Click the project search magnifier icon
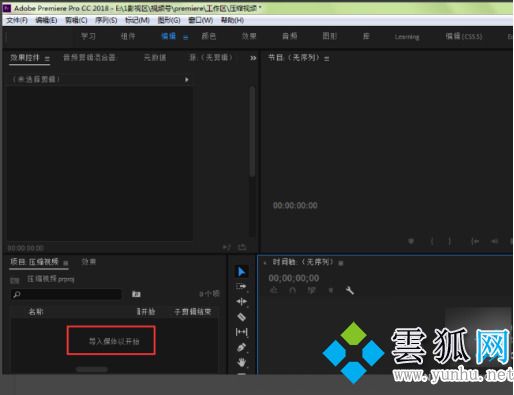This screenshot has height=395, width=514. 17,294
